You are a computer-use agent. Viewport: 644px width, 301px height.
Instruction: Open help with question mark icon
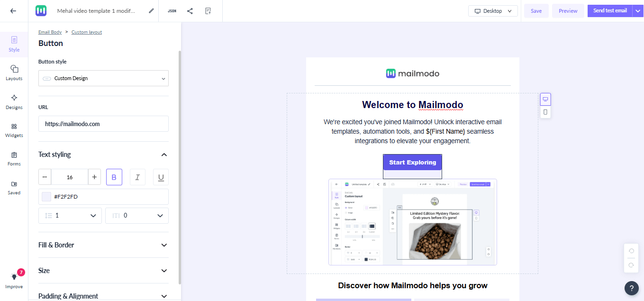tap(632, 288)
